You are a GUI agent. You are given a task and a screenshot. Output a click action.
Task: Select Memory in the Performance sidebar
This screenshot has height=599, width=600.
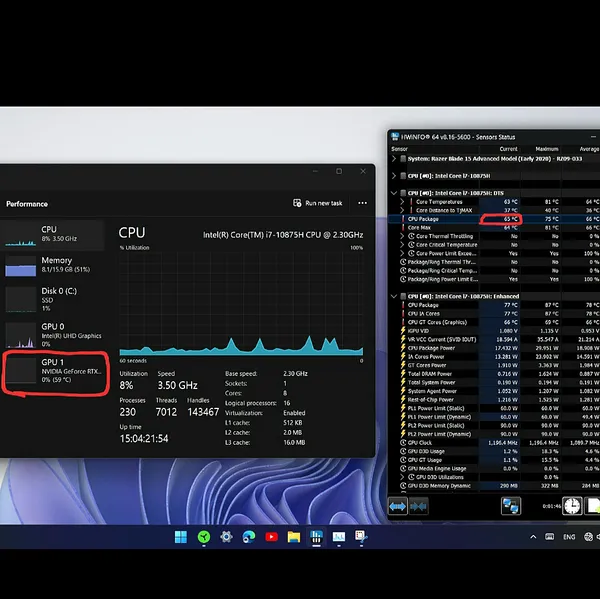click(54, 265)
